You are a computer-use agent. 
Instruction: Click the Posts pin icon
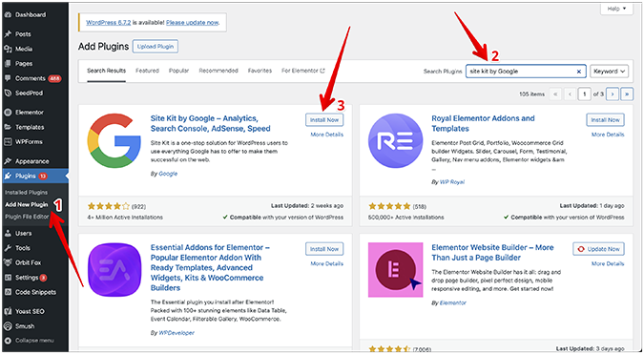(7, 34)
